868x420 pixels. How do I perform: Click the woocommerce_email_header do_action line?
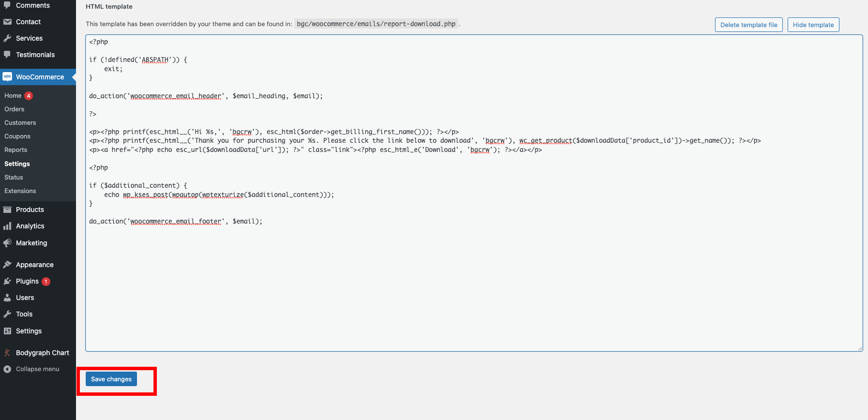point(206,96)
